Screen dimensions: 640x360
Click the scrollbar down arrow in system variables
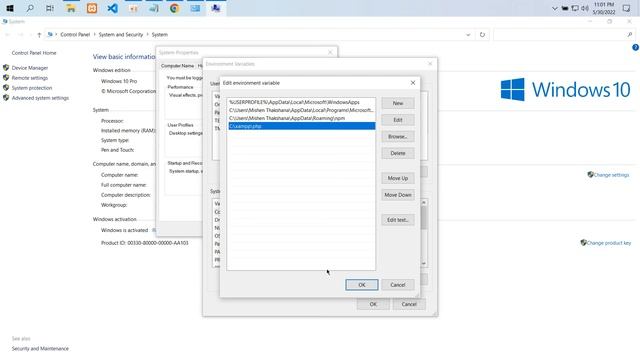point(424,263)
